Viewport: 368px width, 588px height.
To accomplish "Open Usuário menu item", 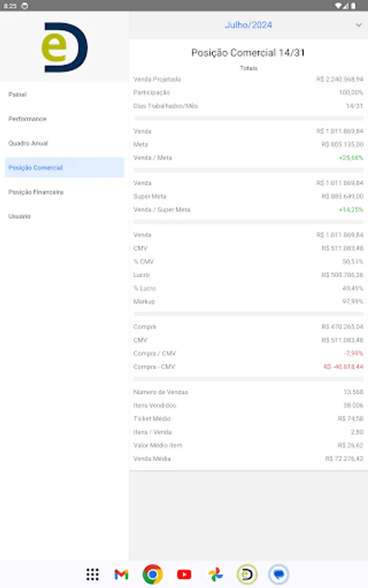I will coord(20,216).
